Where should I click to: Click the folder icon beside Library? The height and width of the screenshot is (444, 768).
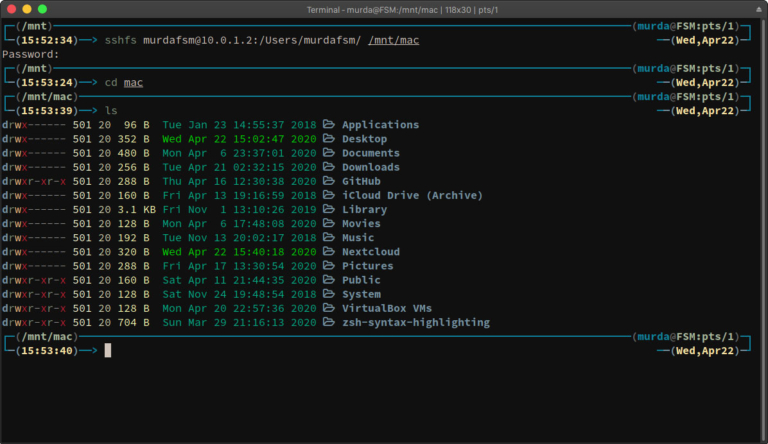tap(329, 209)
